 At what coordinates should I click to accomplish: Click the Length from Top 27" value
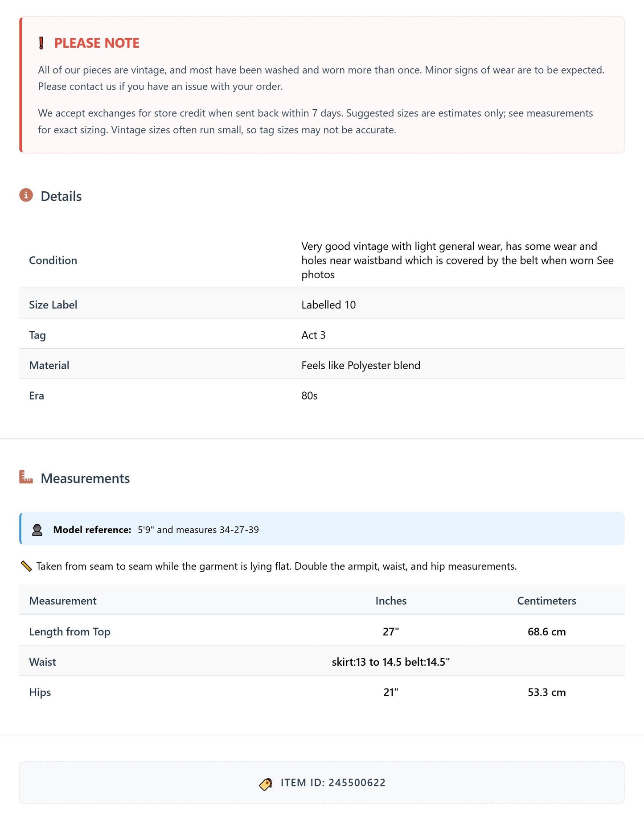[x=391, y=631]
